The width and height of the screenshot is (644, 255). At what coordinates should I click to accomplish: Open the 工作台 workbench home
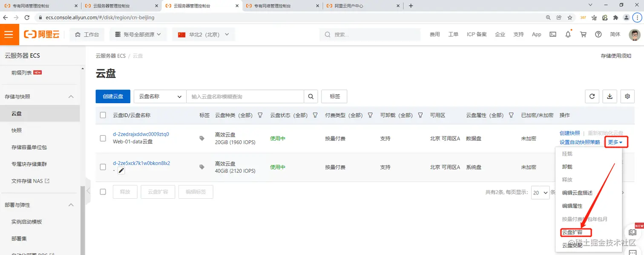tap(87, 35)
